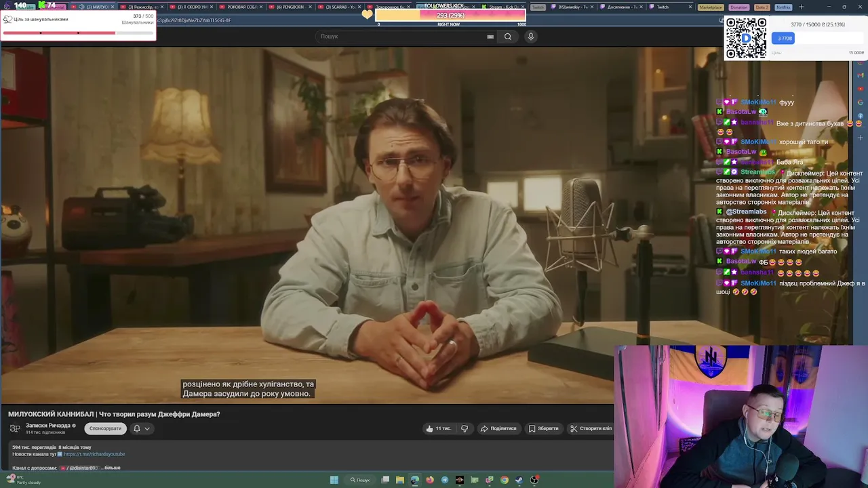This screenshot has height=488, width=868.
Task: Open the weather widget Partly cloudy
Action: [24, 480]
